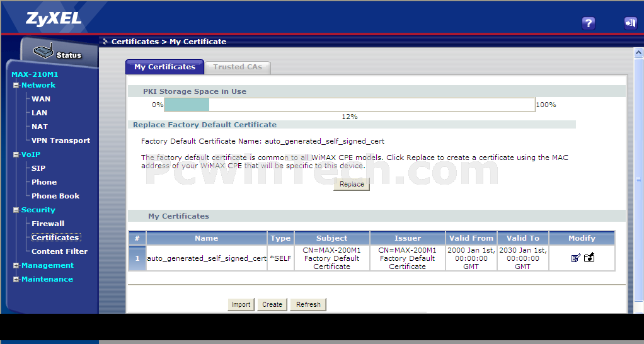Click the MAX-210M1 device label
The image size is (644, 344).
click(x=35, y=75)
